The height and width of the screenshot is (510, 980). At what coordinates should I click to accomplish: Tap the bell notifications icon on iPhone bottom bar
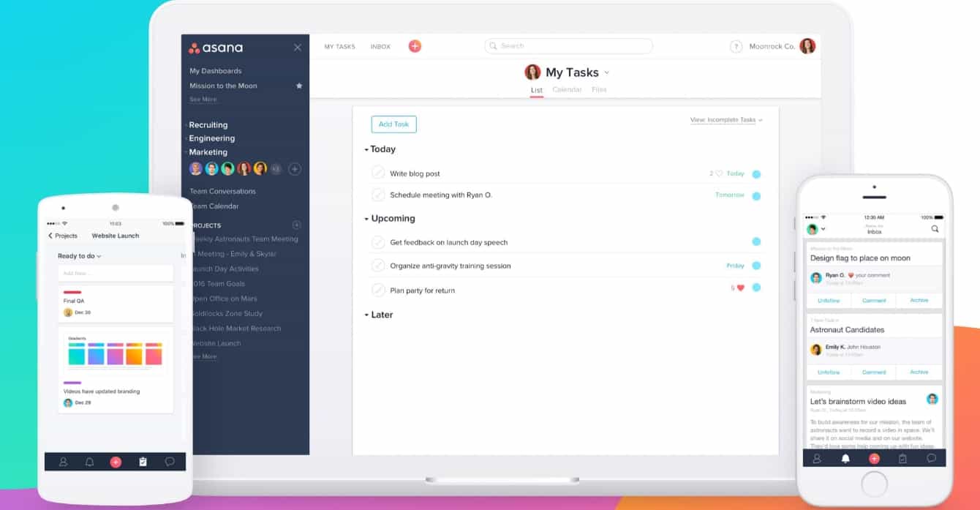(845, 458)
